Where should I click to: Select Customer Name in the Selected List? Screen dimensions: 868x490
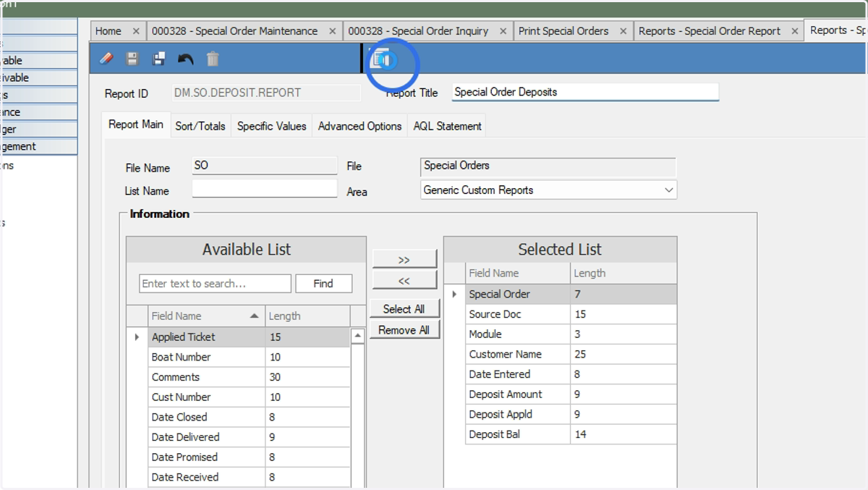518,355
